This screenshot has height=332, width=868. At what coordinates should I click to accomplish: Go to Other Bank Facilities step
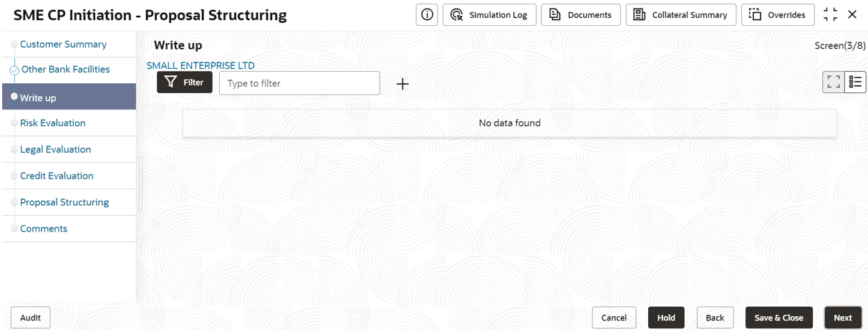click(x=65, y=70)
